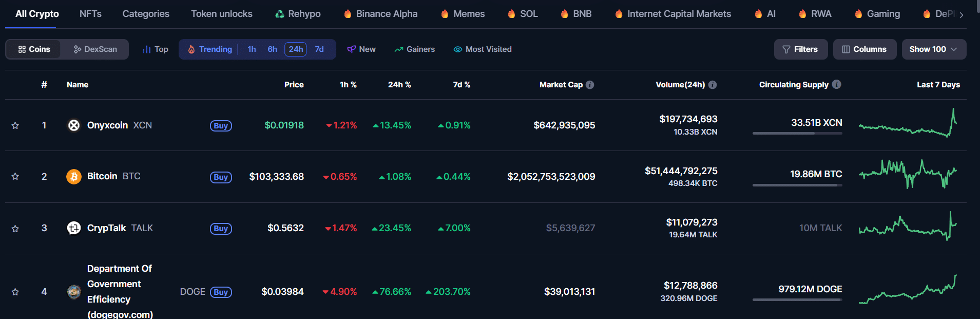Image resolution: width=980 pixels, height=319 pixels.
Task: Click Buy button for Bitcoin
Action: click(x=221, y=177)
